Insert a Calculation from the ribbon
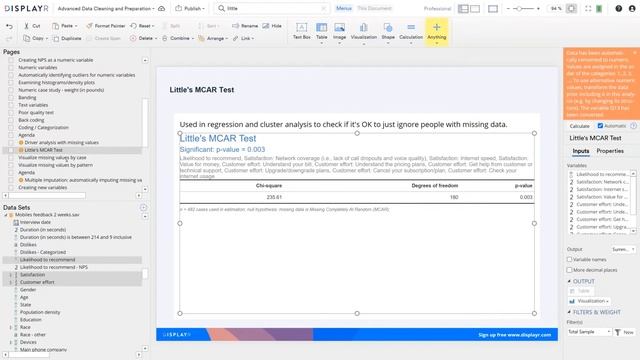 click(x=411, y=31)
